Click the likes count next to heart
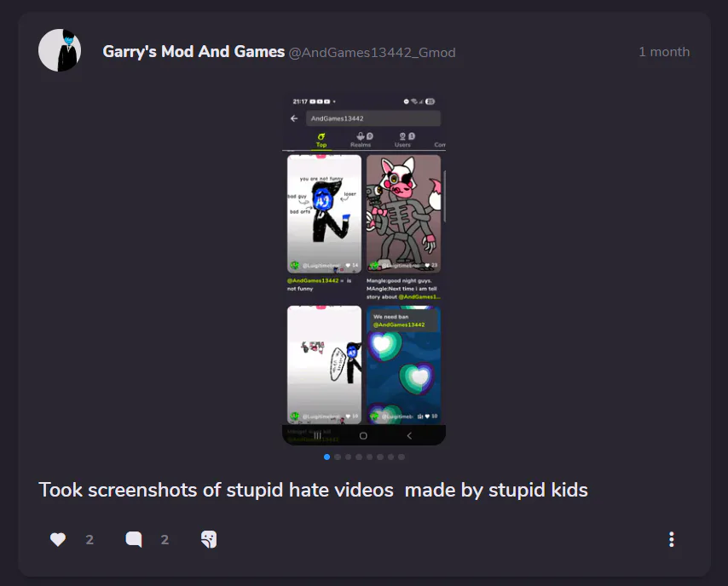This screenshot has height=586, width=728. point(90,540)
